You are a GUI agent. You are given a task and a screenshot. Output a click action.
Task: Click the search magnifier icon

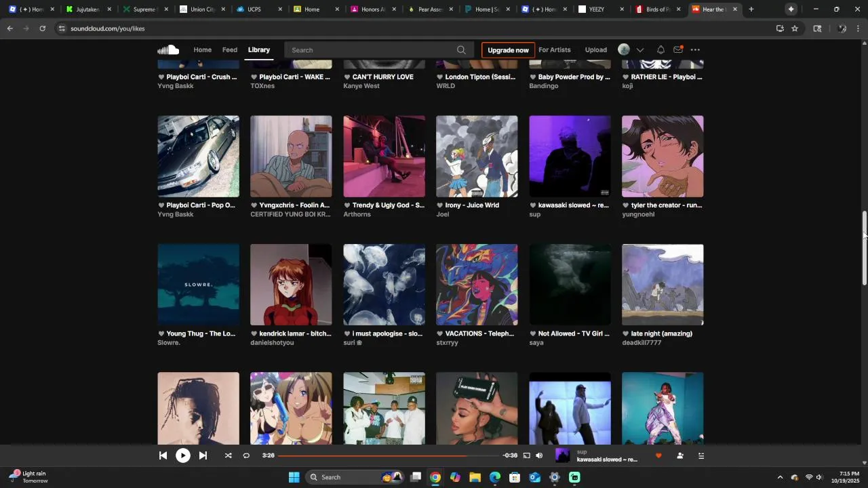[x=461, y=50]
